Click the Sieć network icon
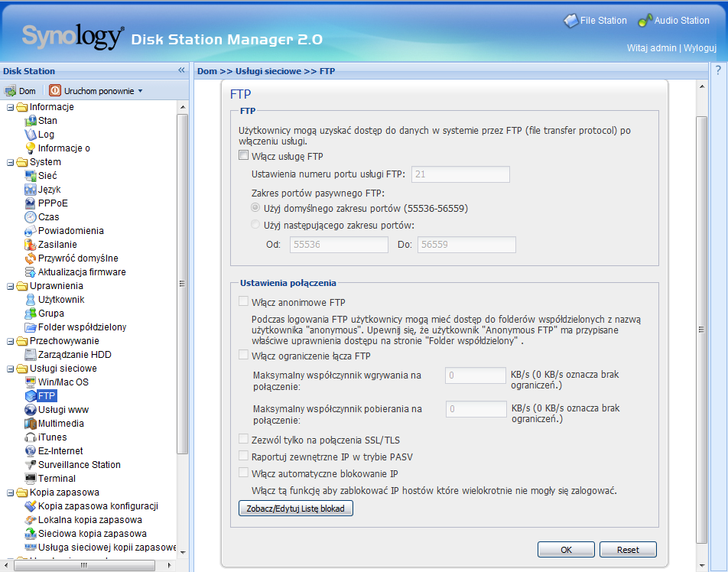728x572 pixels. pos(31,176)
